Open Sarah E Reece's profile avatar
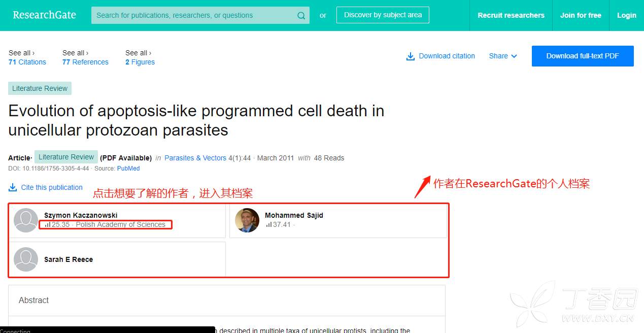 coord(26,259)
